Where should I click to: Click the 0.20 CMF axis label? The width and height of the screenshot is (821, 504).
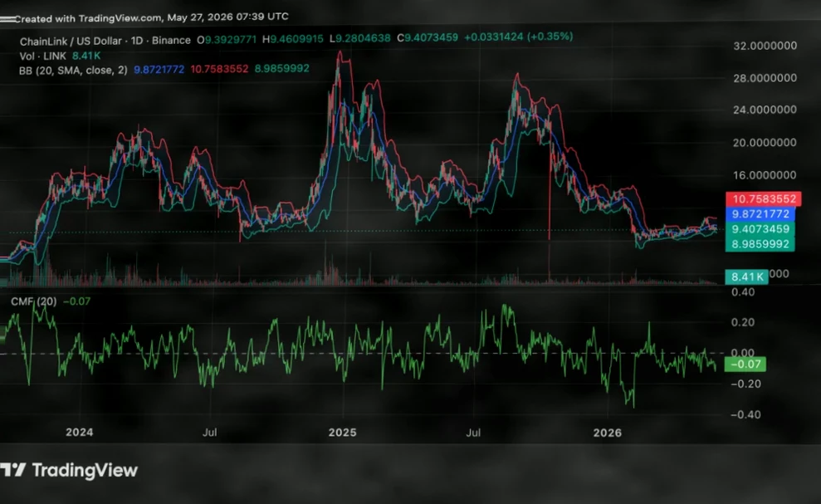(743, 322)
